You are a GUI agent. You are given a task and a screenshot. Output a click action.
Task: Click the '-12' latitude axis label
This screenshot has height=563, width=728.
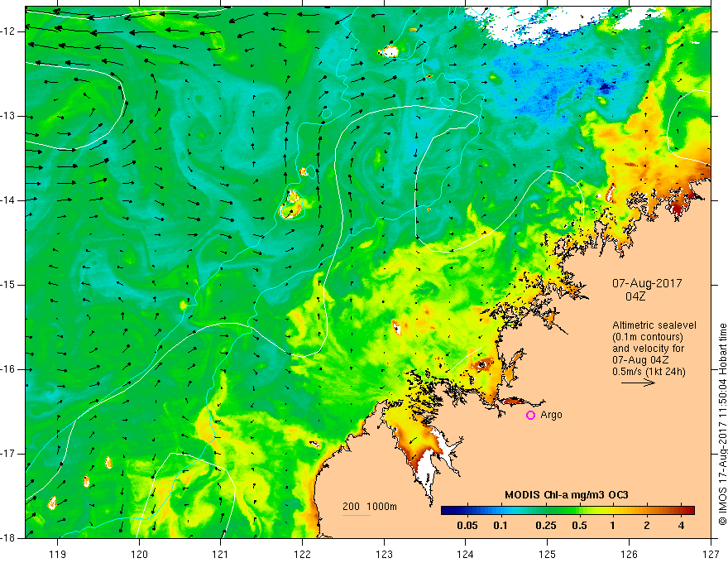pos(9,31)
